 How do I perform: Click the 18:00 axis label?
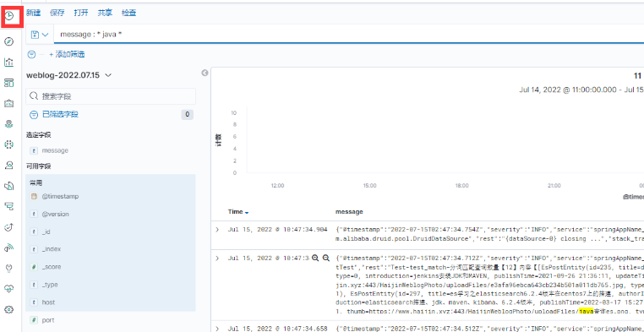point(461,186)
